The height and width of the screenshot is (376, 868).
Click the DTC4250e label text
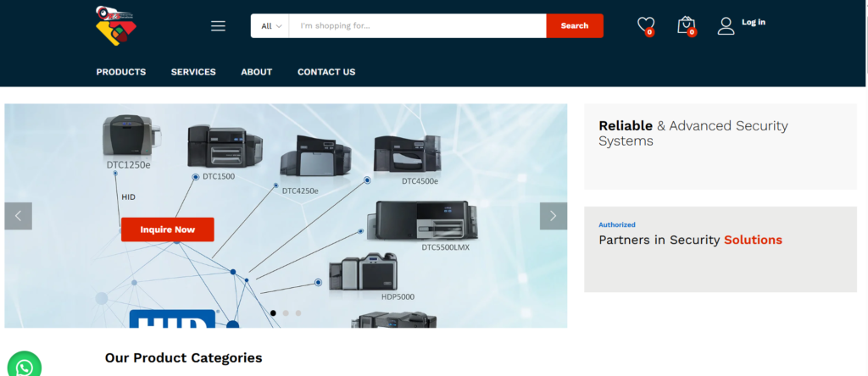(300, 191)
